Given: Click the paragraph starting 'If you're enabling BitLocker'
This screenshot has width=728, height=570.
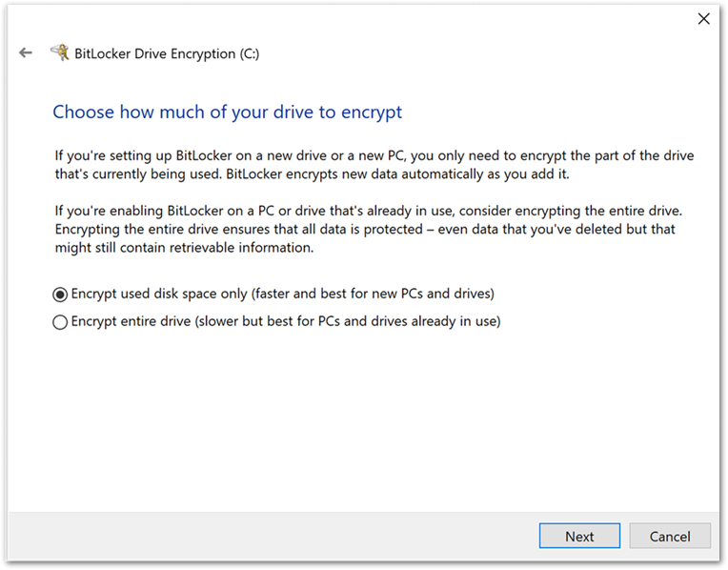Looking at the screenshot, I should tap(369, 229).
